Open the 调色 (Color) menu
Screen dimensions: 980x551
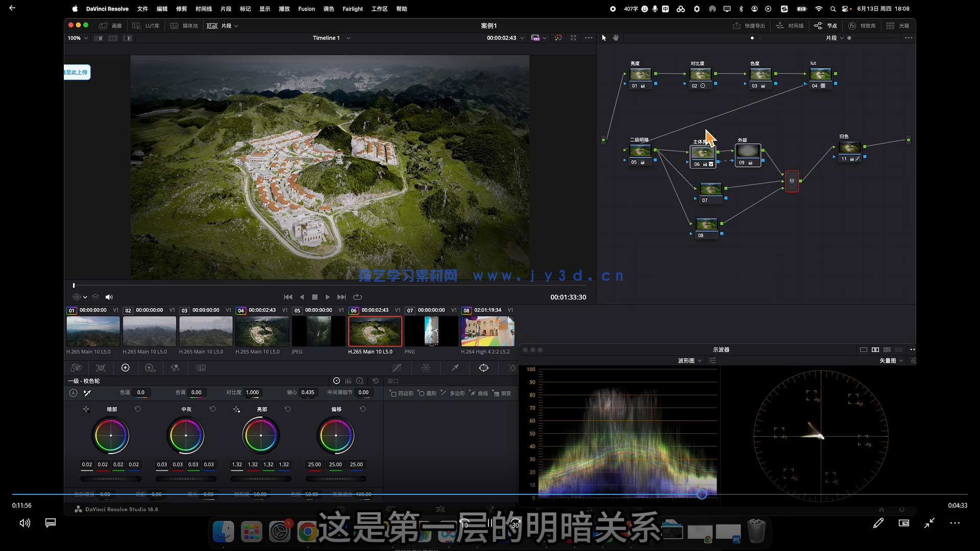tap(328, 9)
